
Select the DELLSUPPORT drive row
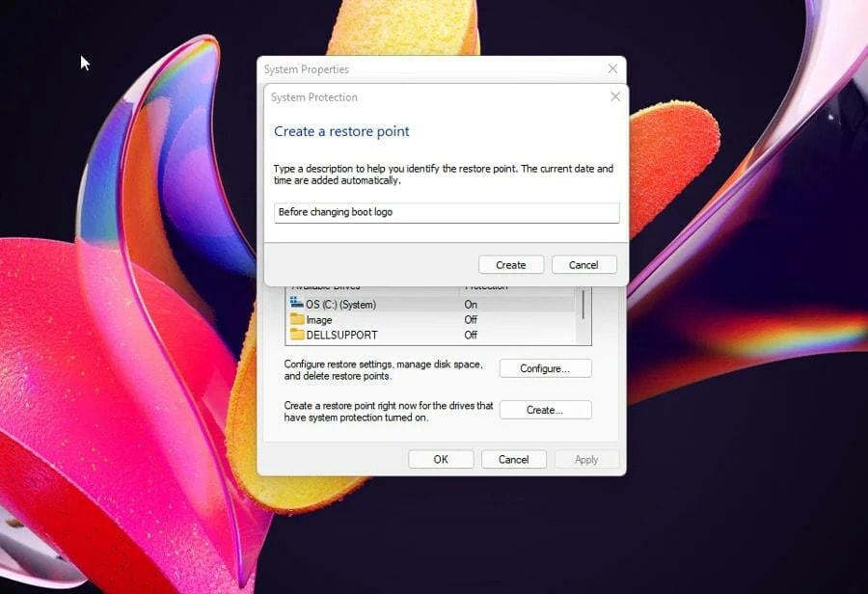(x=431, y=335)
